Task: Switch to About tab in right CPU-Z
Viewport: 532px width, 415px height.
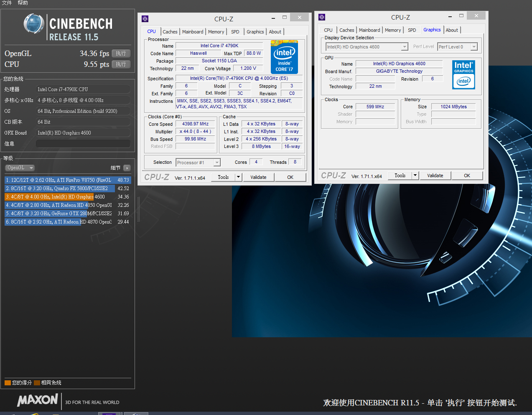Action: pyautogui.click(x=452, y=30)
